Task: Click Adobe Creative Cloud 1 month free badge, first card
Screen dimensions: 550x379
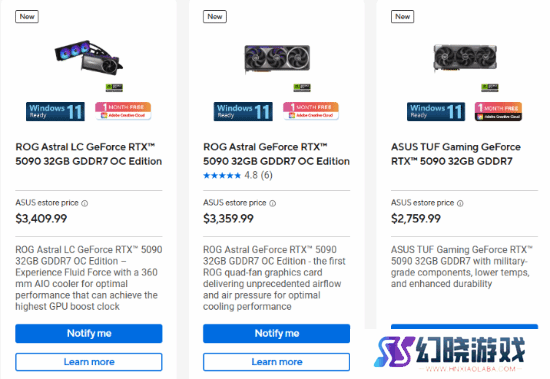Action: 123,111
